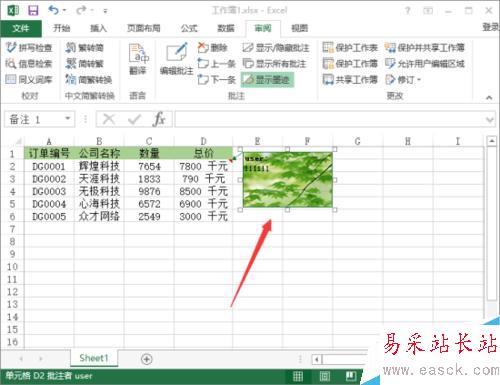This screenshot has width=500, height=385.
Task: Switch to the 数据 tab
Action: coord(226,28)
